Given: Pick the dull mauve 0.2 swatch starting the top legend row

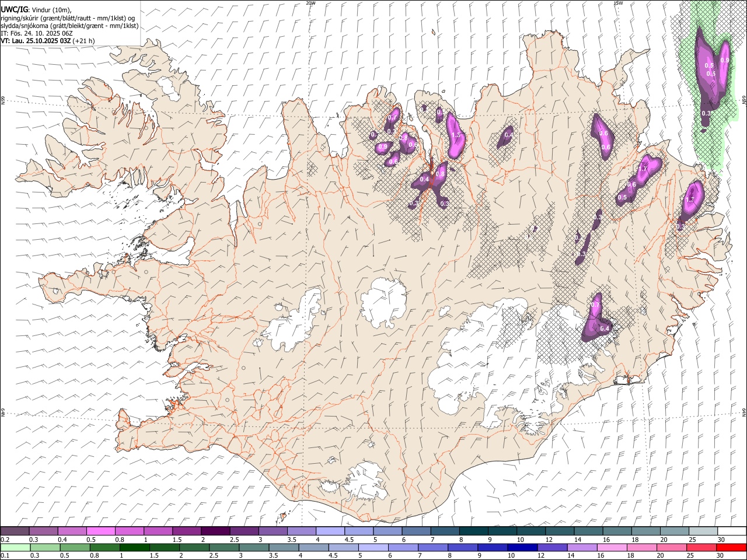Looking at the screenshot, I should click(x=15, y=531).
